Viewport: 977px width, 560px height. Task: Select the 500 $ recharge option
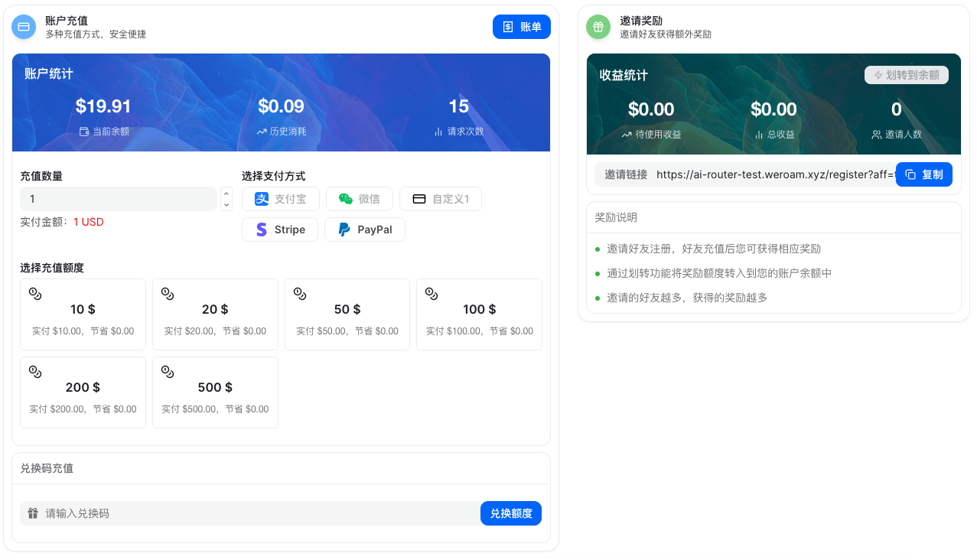pyautogui.click(x=215, y=392)
